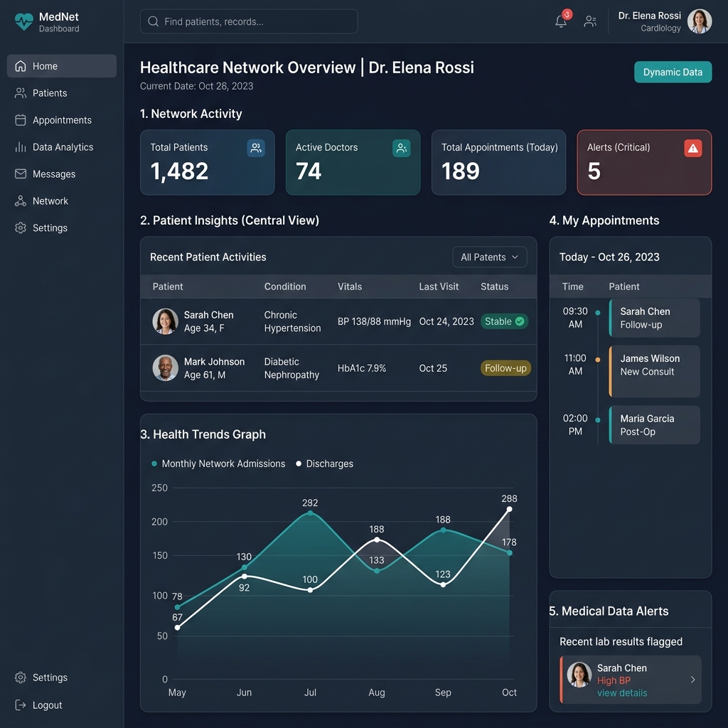Screen dimensions: 728x728
Task: Toggle the Monthly Network Admissions legend item
Action: point(219,464)
